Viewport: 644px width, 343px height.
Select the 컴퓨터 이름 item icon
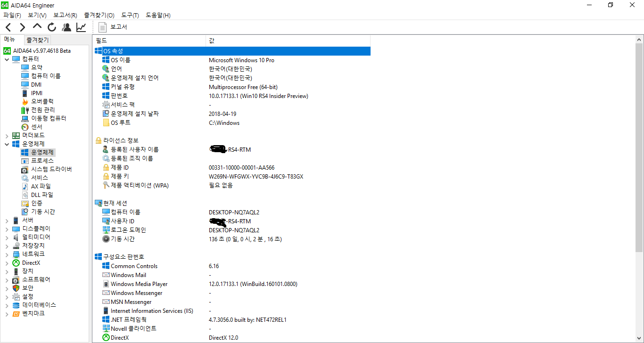pos(25,76)
